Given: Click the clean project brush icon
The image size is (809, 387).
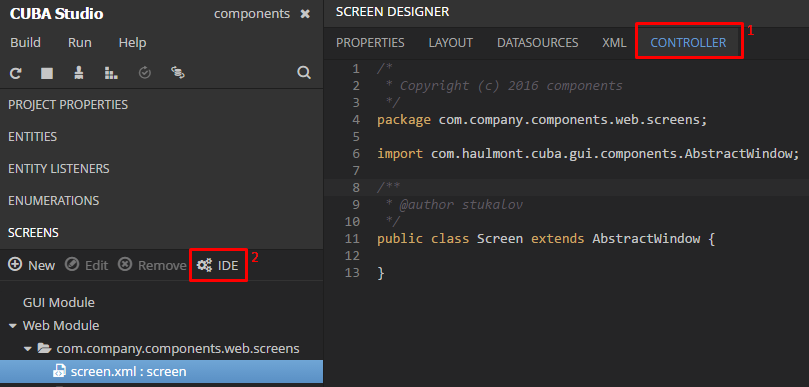Looking at the screenshot, I should (x=79, y=73).
